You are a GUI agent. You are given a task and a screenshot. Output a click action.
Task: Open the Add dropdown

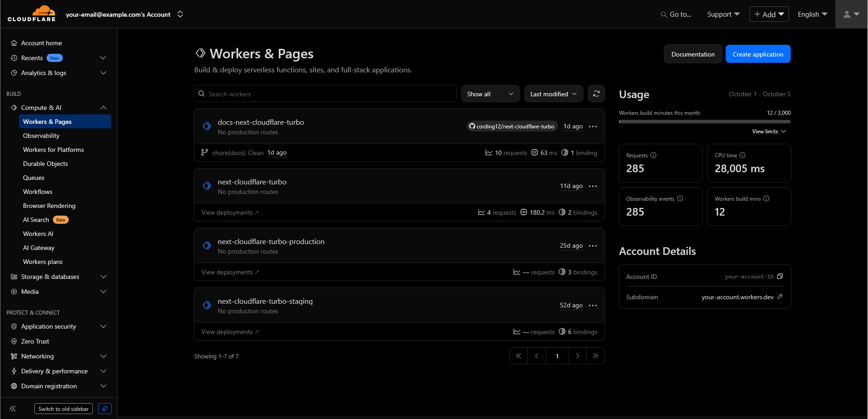tap(769, 14)
